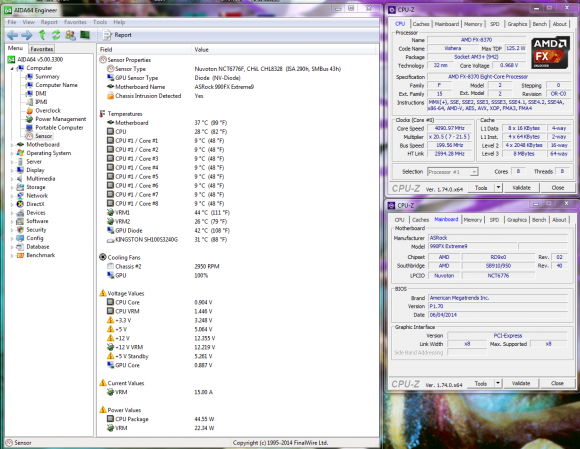Click the Benchmark tree item icon
This screenshot has height=449, width=580.
[x=20, y=255]
